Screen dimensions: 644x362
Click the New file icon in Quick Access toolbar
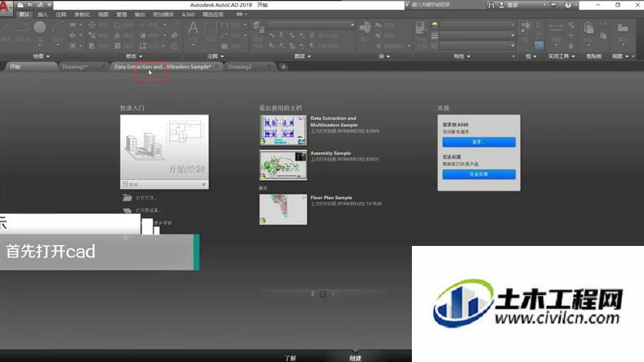[20, 5]
